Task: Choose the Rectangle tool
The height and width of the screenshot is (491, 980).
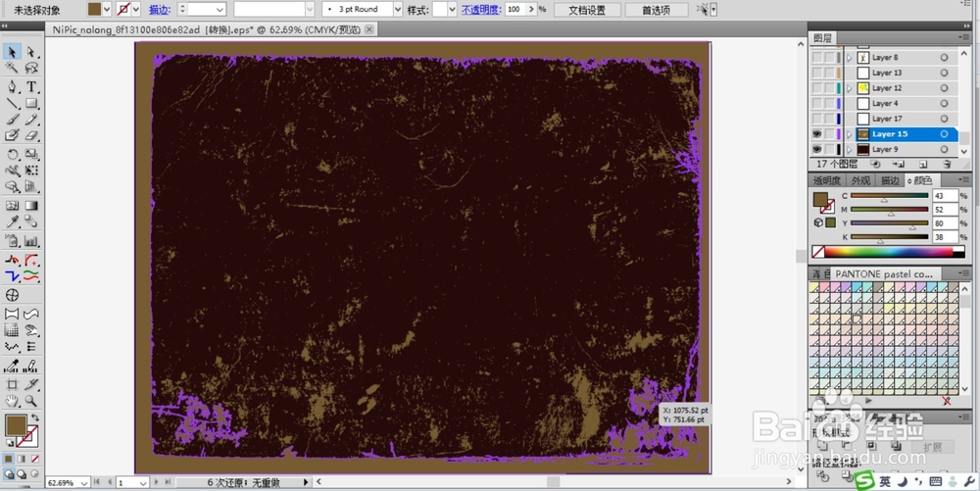Action: tap(31, 103)
